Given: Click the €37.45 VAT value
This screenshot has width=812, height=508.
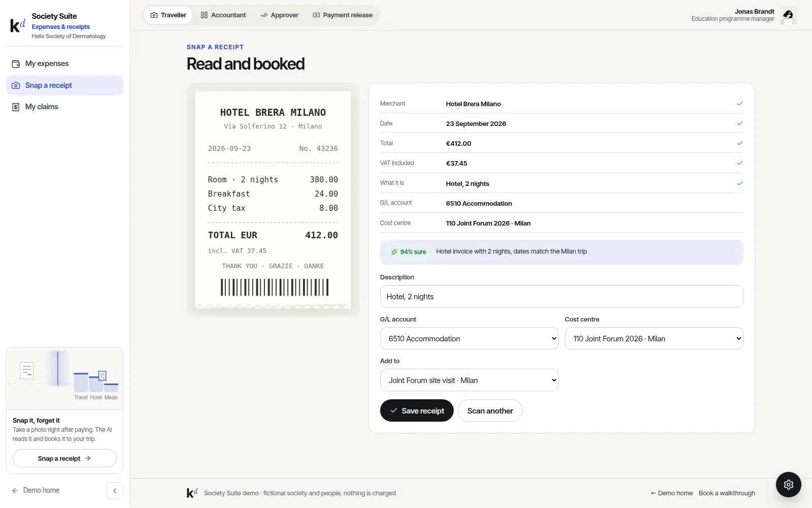Looking at the screenshot, I should click(x=456, y=163).
